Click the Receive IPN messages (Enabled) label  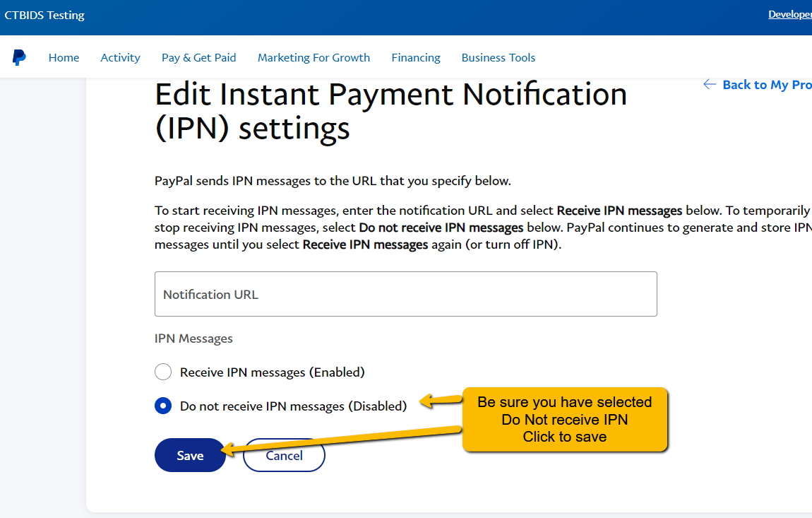pyautogui.click(x=273, y=372)
